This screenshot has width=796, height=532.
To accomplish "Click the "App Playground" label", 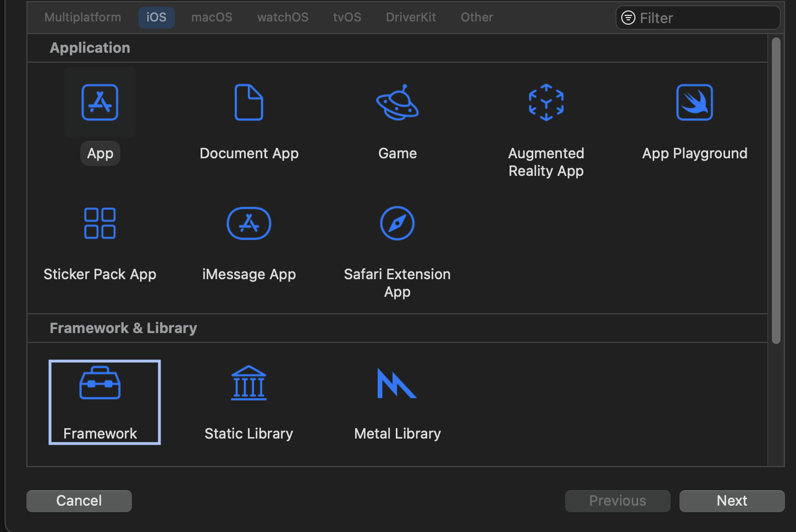I will pyautogui.click(x=695, y=153).
